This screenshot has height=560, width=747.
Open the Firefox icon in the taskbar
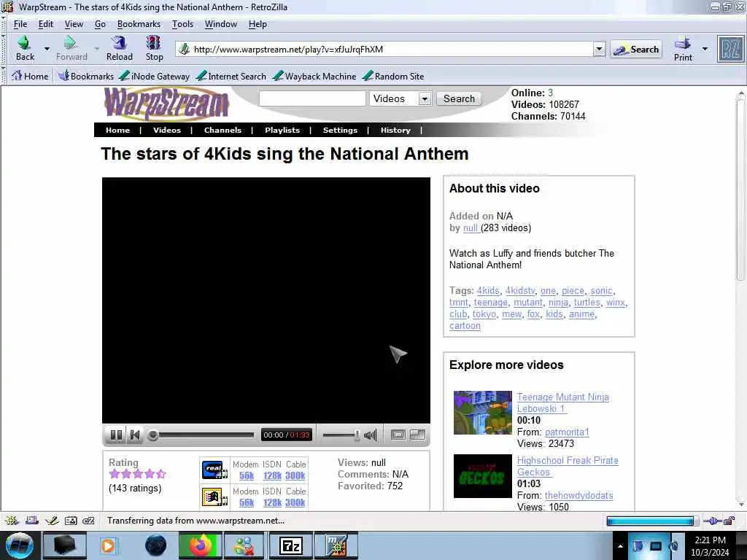pos(200,545)
